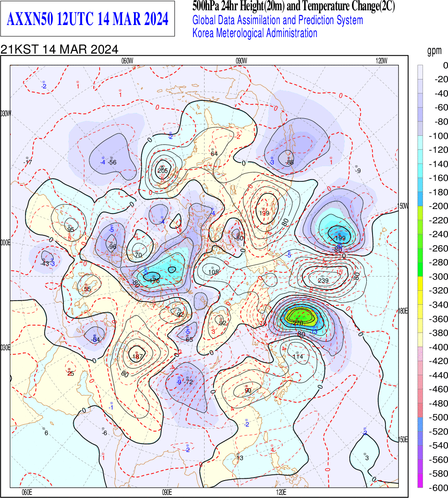Viewport: 448px width, 498px height.
Task: Click the legend label '-340'
Action: coord(438,305)
